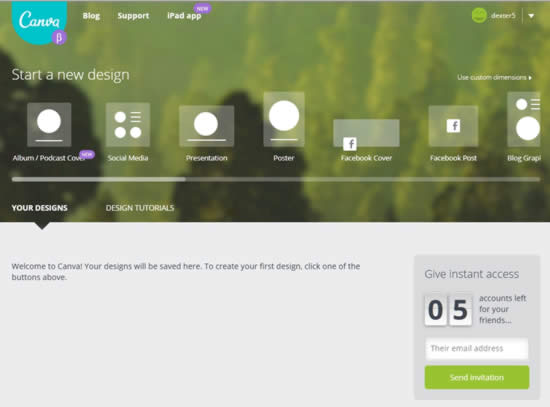This screenshot has height=407, width=550.
Task: Click the Album / Podcast Cover label
Action: (x=49, y=158)
